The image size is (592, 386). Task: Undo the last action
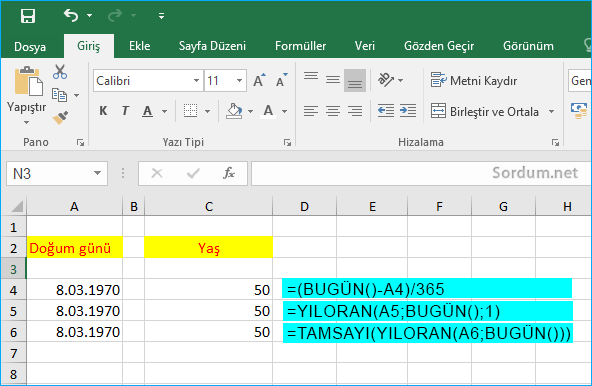71,15
